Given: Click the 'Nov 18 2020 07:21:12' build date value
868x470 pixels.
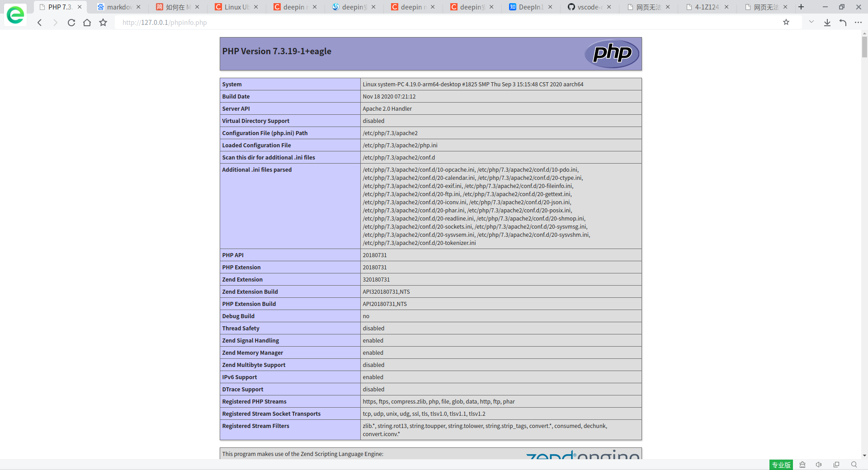Looking at the screenshot, I should (389, 96).
